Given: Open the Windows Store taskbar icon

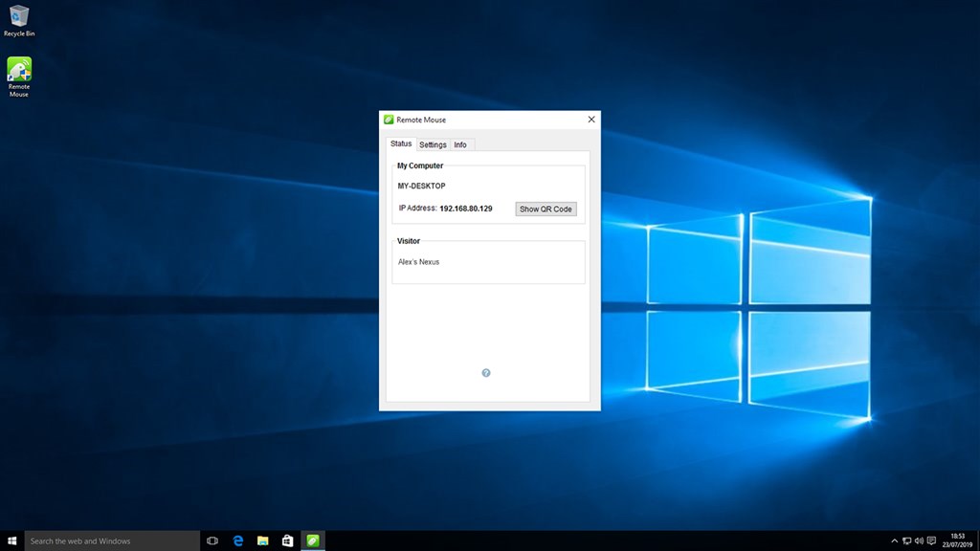Looking at the screenshot, I should coord(287,541).
